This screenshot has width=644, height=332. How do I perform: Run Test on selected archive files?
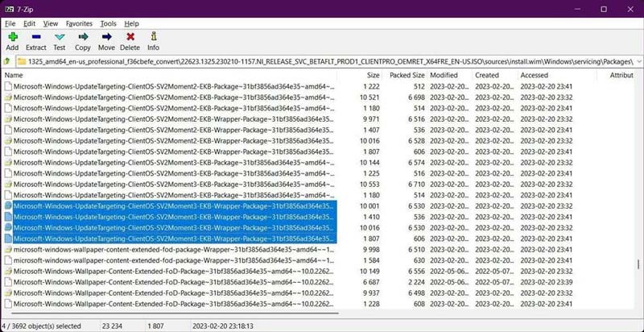(60, 41)
